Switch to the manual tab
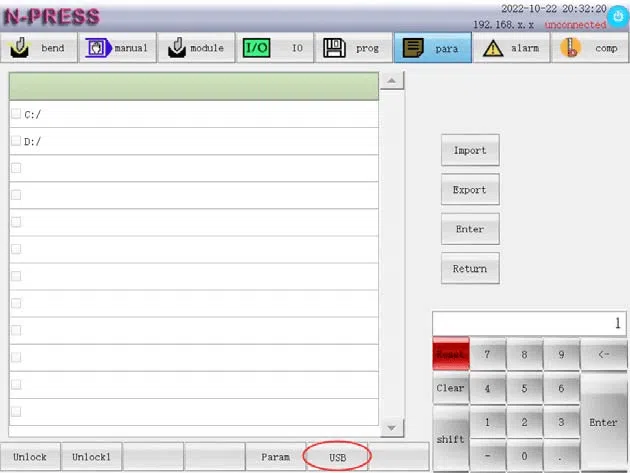Image resolution: width=630 pixels, height=473 pixels. point(118,48)
